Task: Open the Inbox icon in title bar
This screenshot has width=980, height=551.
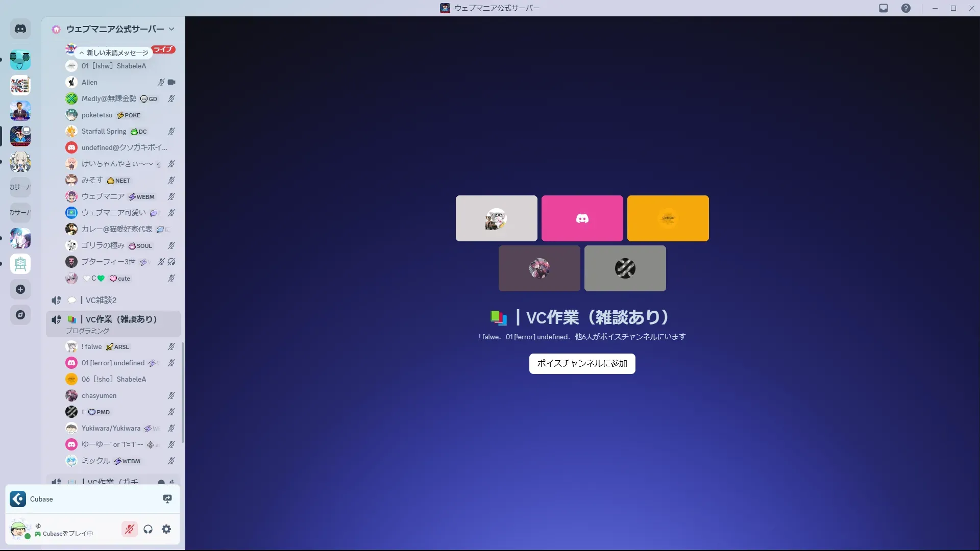Action: click(884, 8)
